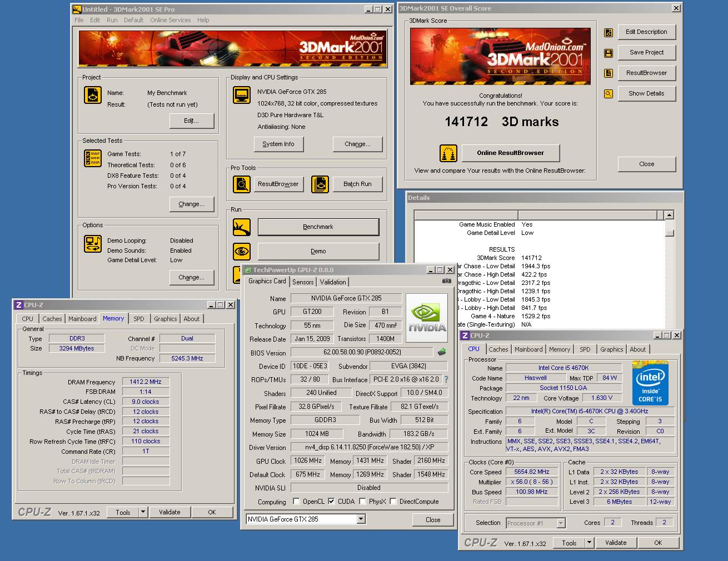
Task: Click the ResultBrowser icon in score window
Action: tap(609, 73)
